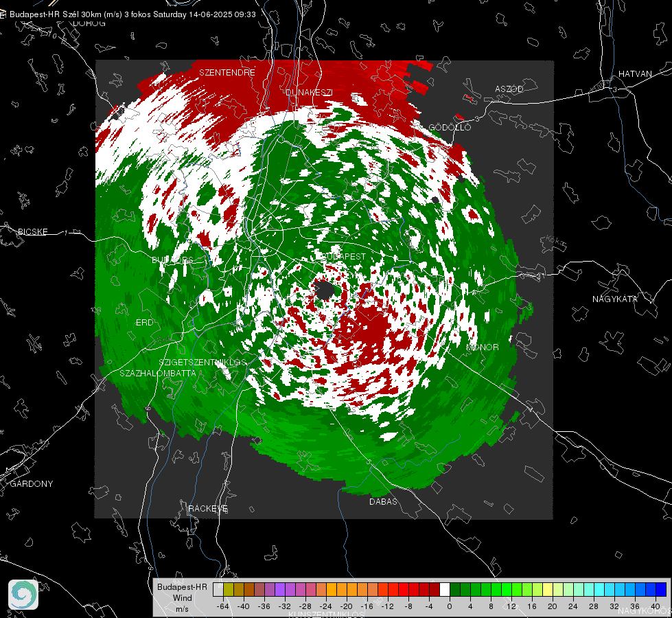
Task: Click the radar title with date 14-06-2025 09:33
Action: 133,14
